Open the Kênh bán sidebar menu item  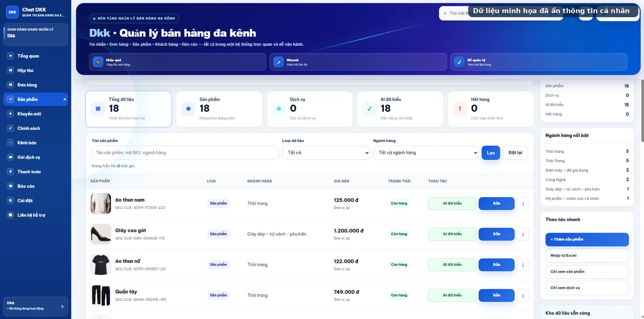[36, 143]
